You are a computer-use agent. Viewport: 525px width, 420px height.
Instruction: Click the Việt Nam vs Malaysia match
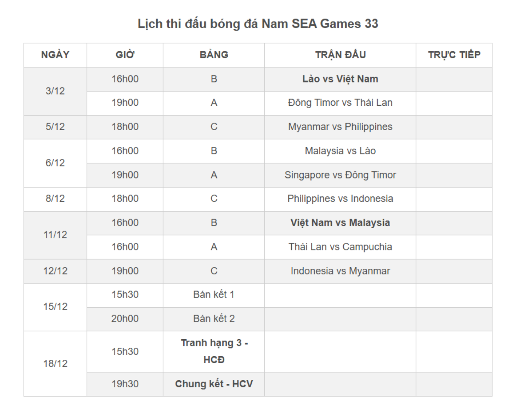(x=340, y=223)
